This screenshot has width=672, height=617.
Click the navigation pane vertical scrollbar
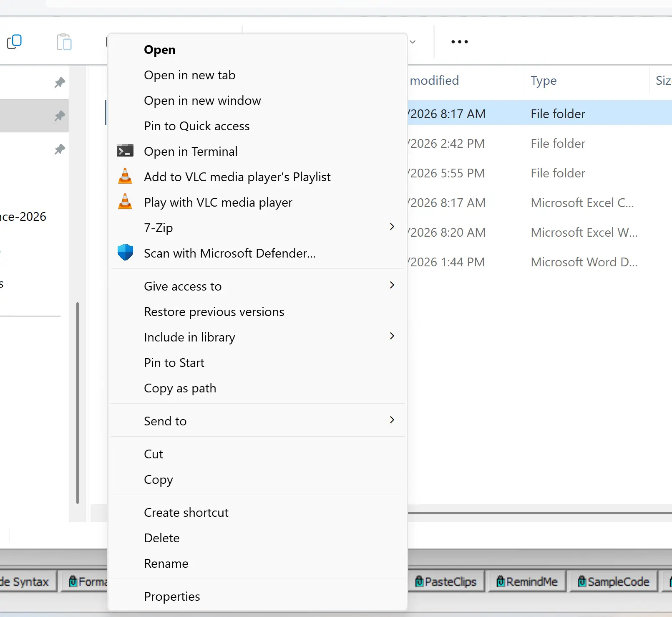pos(78,403)
